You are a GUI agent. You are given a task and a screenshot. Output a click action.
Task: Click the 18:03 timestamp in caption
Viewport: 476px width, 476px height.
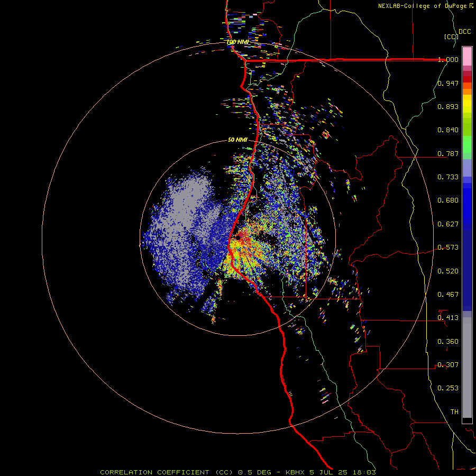pos(364,472)
